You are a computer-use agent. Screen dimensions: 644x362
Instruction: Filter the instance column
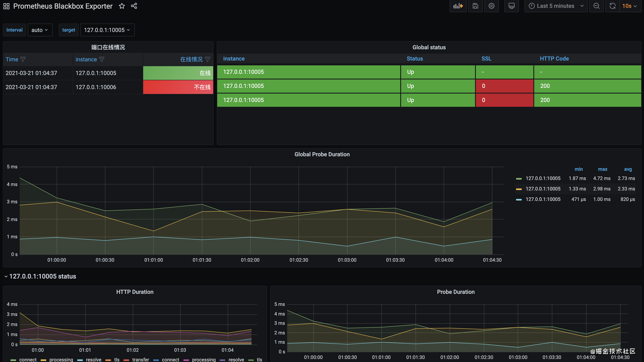pos(102,59)
